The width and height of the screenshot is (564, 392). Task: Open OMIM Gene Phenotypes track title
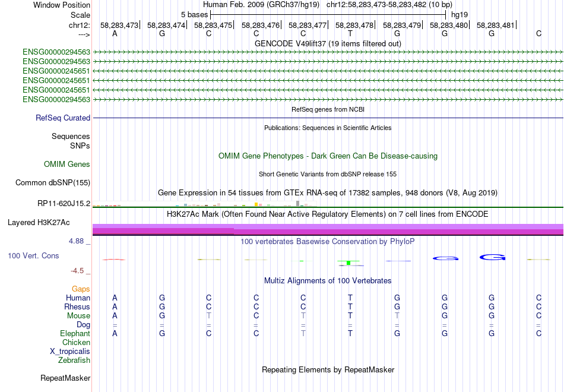(x=328, y=156)
